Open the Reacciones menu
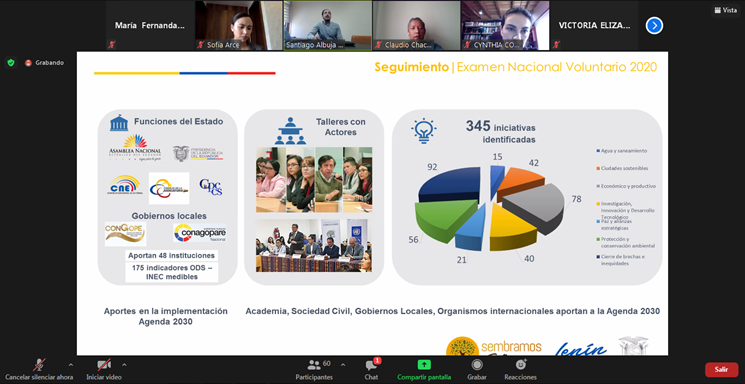The image size is (745, 384). click(521, 369)
